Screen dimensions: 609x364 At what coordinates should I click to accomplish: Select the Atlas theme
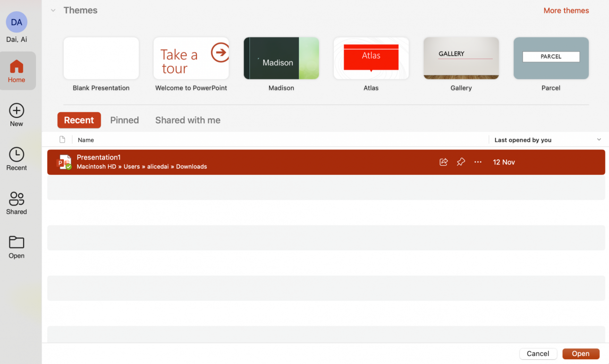click(371, 58)
